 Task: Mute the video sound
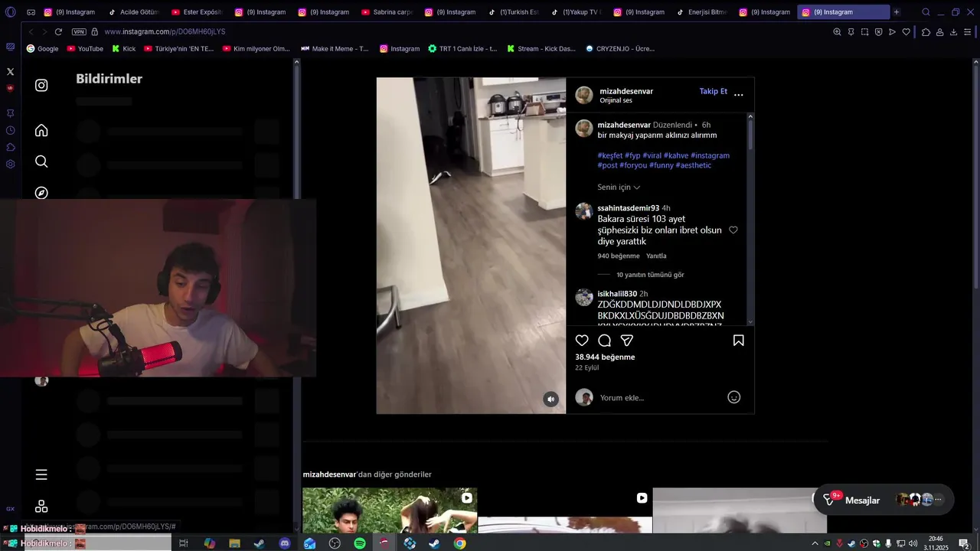[x=550, y=399]
